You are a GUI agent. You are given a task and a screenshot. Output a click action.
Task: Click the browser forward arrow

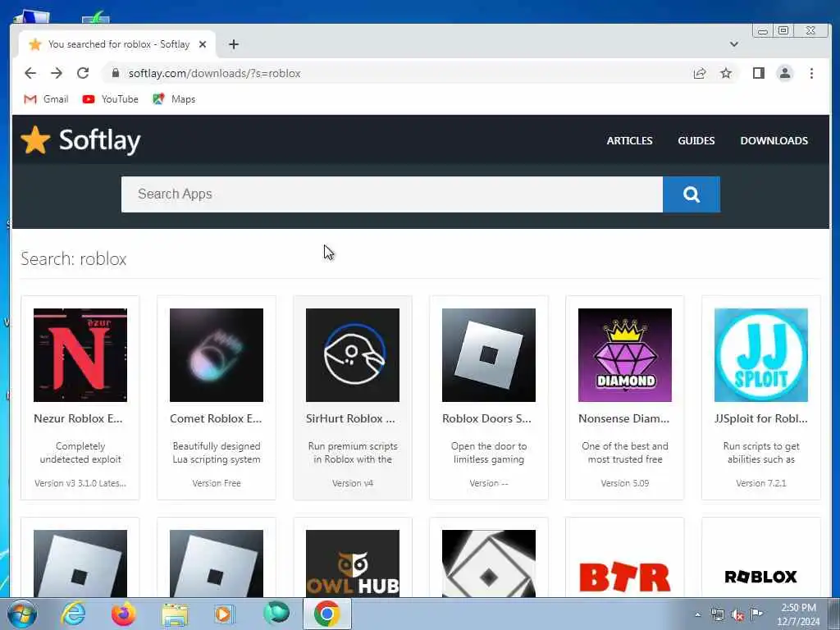click(57, 73)
